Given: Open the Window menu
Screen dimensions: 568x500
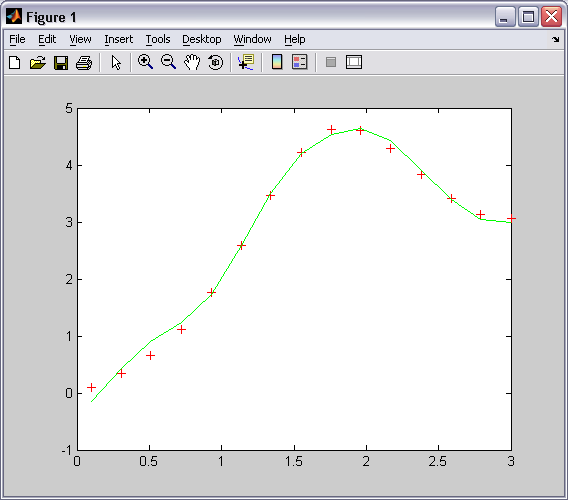Looking at the screenshot, I should [x=252, y=39].
